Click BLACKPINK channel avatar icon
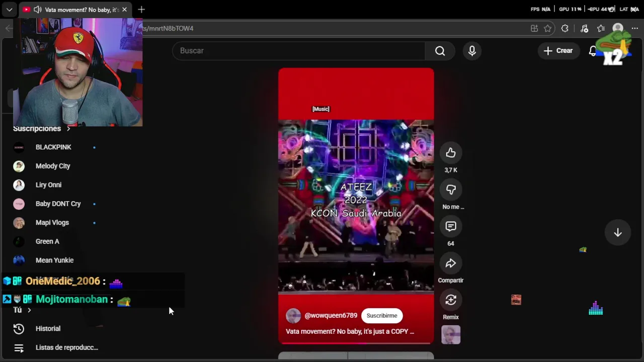The image size is (644, 362). [19, 147]
